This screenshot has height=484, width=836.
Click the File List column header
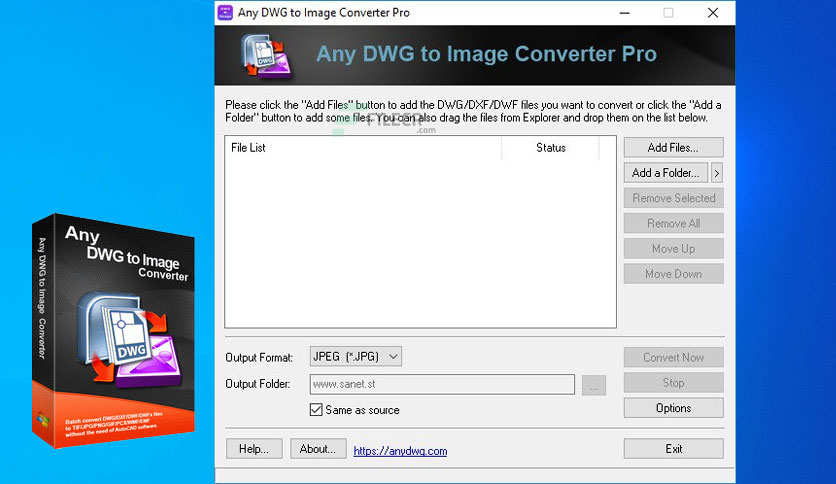point(363,148)
